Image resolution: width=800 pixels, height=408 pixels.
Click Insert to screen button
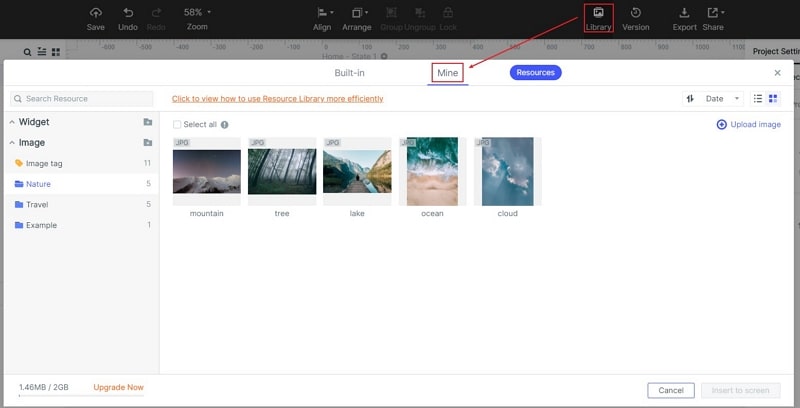coord(740,390)
